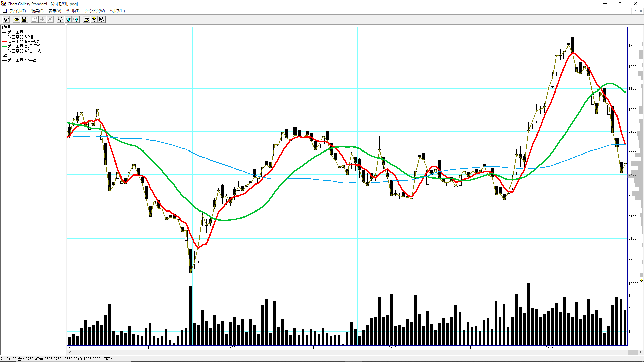Click the yellow question mark help icon
This screenshot has width=644, height=362.
tap(94, 20)
